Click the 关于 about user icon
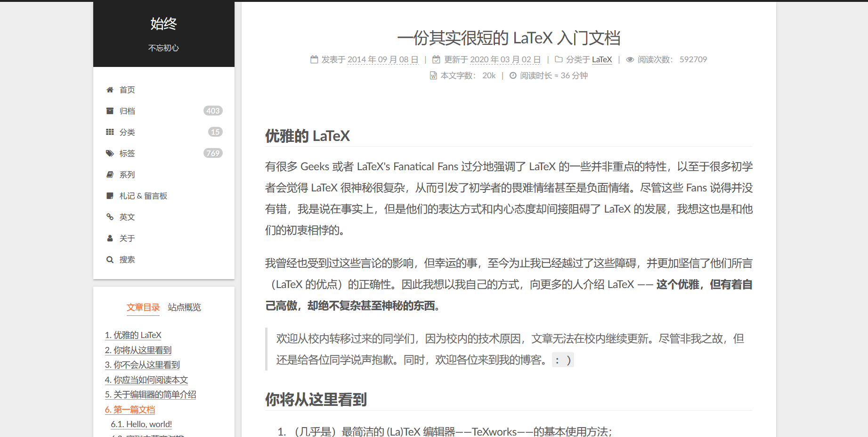This screenshot has width=868, height=437. [x=110, y=238]
